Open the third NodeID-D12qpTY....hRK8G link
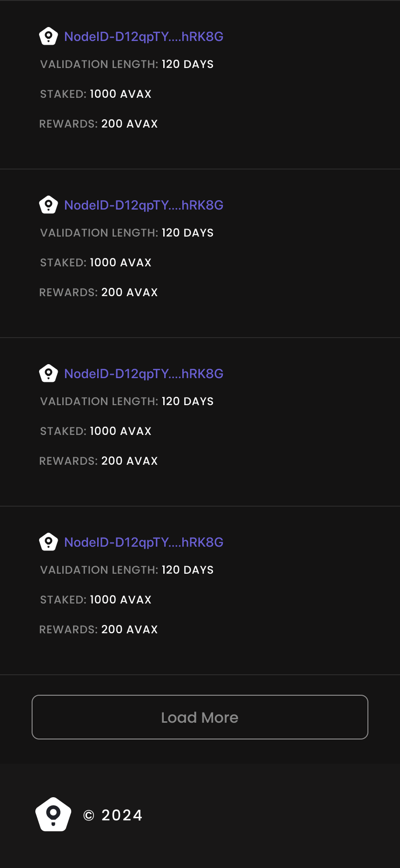This screenshot has width=400, height=868. click(x=144, y=374)
